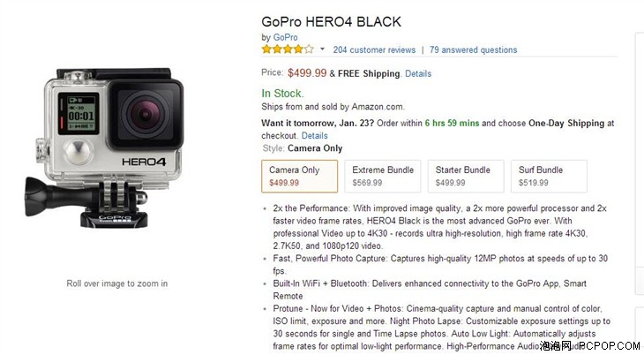644x355 pixels.
Task: Select the Extreme Bundle style option
Action: 383,176
